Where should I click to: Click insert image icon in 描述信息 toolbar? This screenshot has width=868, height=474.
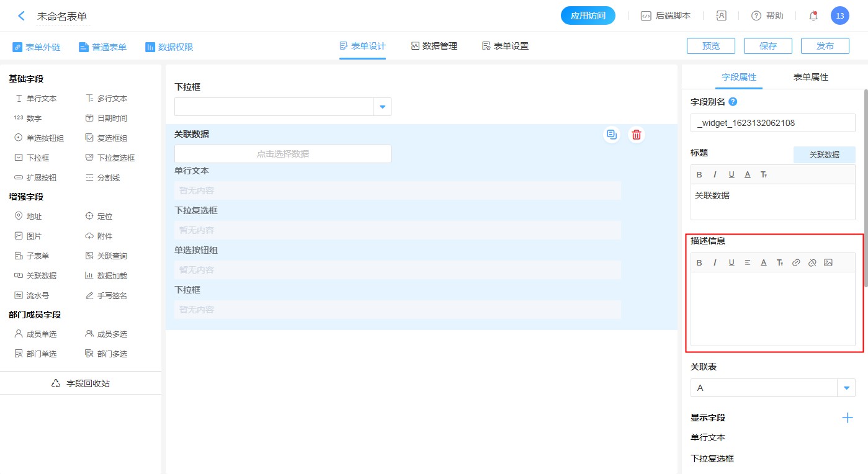828,263
